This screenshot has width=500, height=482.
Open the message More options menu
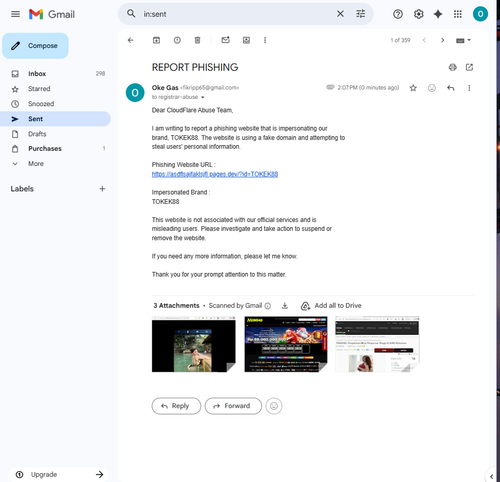469,88
